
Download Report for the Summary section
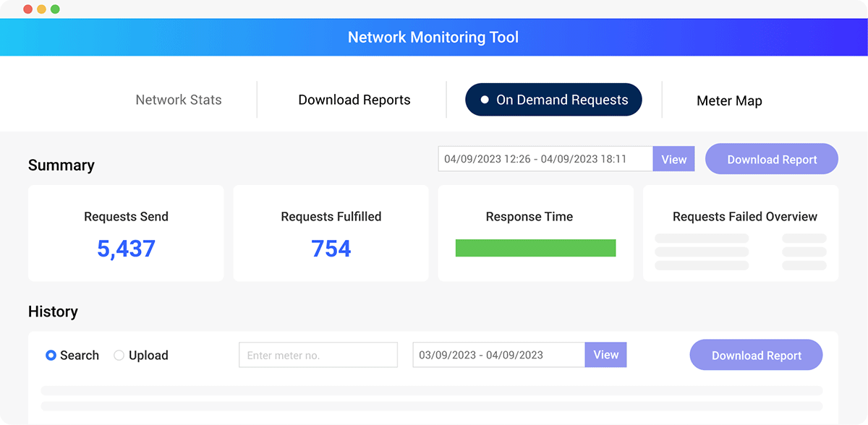click(x=771, y=159)
